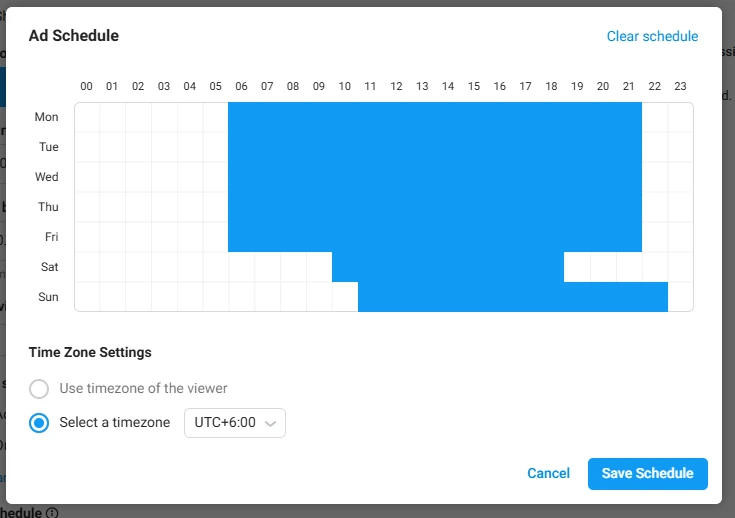
Task: Toggle Monday 00 hour cell
Action: coord(87,117)
